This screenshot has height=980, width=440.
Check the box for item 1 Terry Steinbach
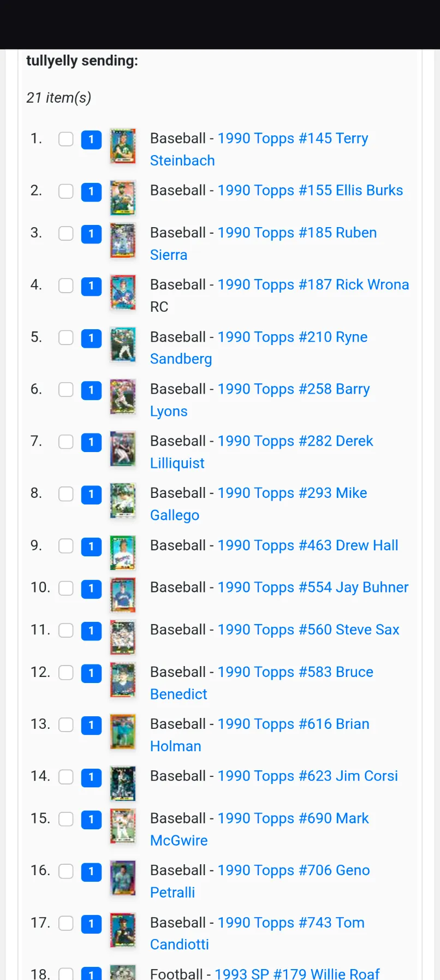pos(66,139)
